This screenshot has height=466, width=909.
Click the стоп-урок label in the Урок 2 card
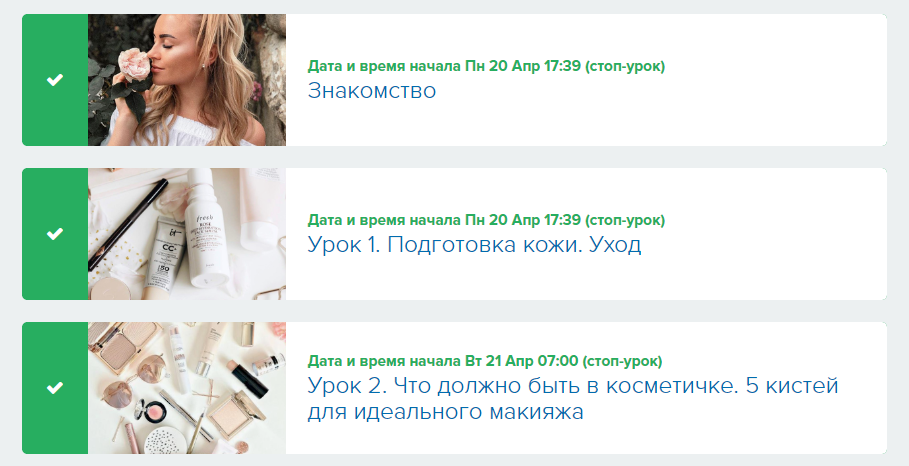(x=622, y=361)
